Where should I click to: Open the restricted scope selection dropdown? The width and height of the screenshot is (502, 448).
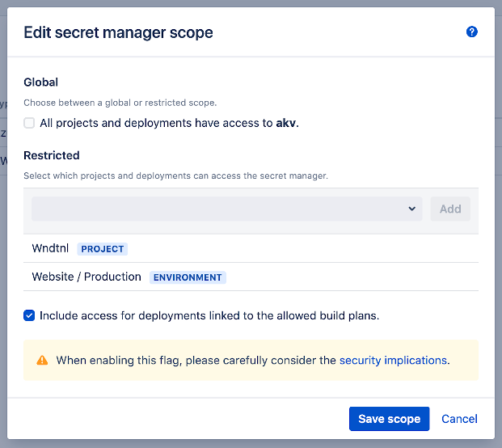[x=226, y=209]
